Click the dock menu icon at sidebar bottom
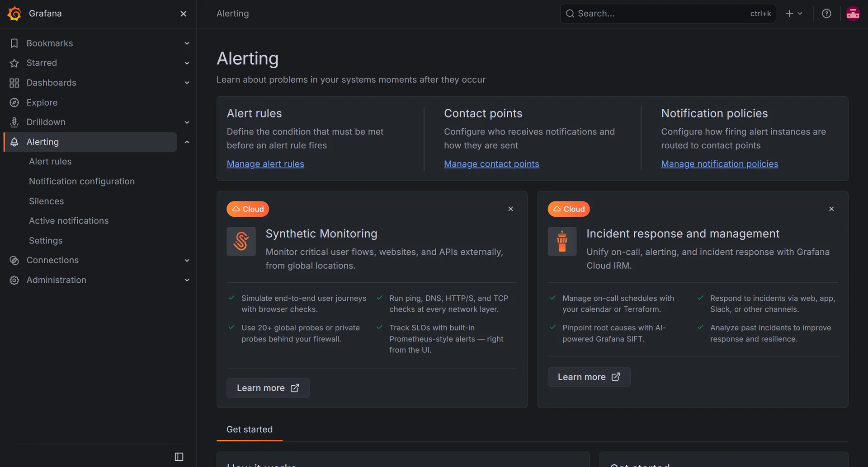Viewport: 868px width, 467px height. [x=179, y=457]
